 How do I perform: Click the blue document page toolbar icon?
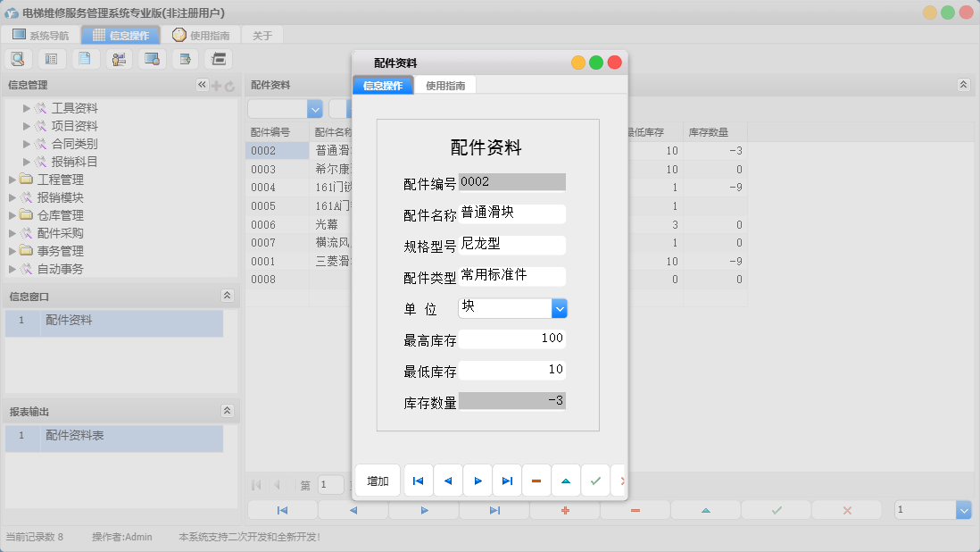click(85, 59)
